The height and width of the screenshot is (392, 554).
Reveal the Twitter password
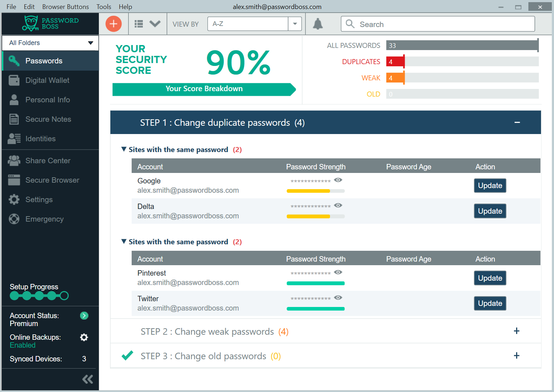point(338,298)
